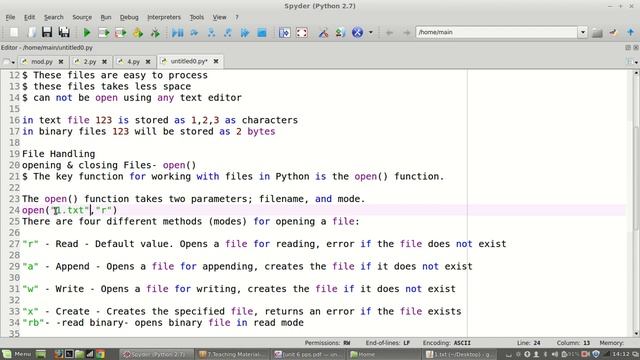640x360 pixels.
Task: Click End-of-lines: LF in status bar
Action: coord(387,343)
